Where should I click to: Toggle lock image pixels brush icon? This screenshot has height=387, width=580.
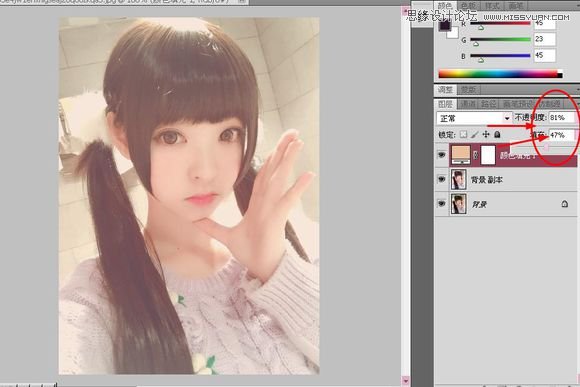[x=475, y=135]
